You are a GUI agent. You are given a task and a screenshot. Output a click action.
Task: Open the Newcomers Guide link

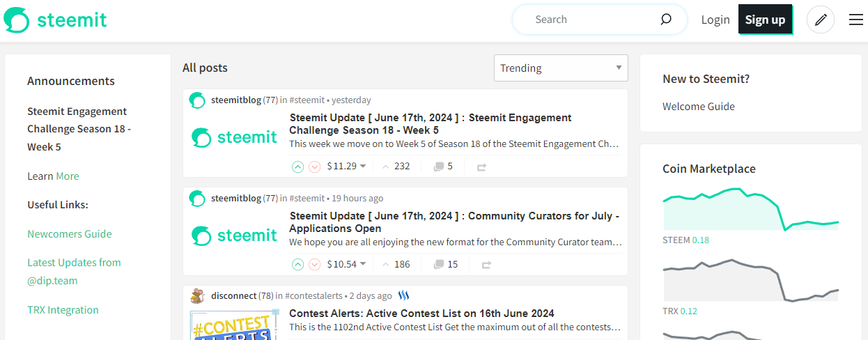pyautogui.click(x=70, y=234)
